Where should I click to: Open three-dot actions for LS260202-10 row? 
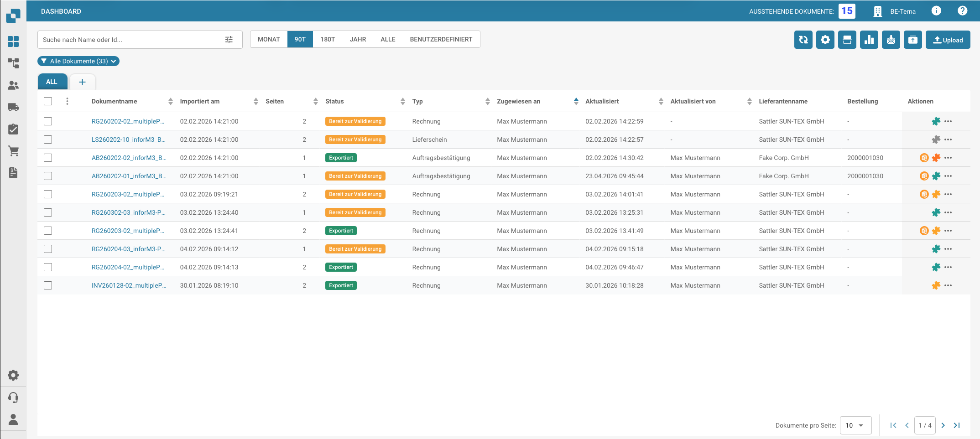(948, 139)
